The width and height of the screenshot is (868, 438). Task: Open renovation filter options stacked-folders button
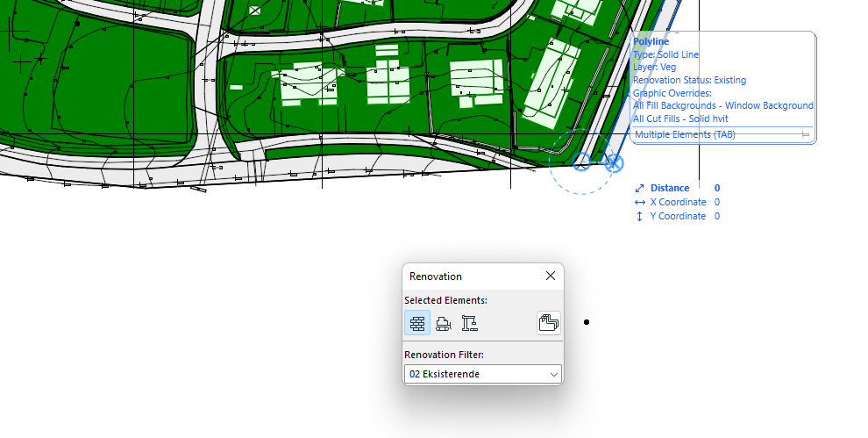click(549, 323)
